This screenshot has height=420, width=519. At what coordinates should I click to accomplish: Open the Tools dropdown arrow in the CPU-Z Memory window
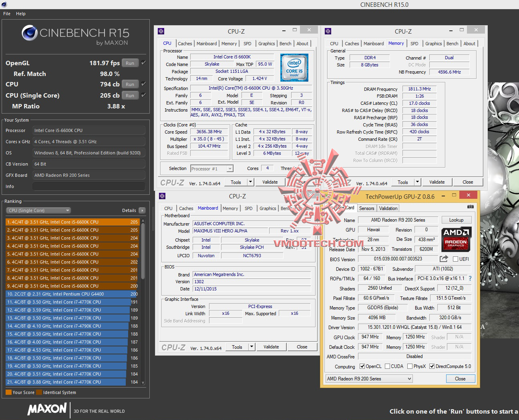tap(417, 182)
